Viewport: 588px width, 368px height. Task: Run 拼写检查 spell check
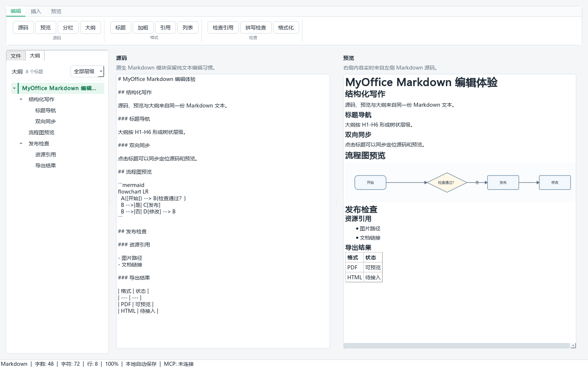click(256, 28)
